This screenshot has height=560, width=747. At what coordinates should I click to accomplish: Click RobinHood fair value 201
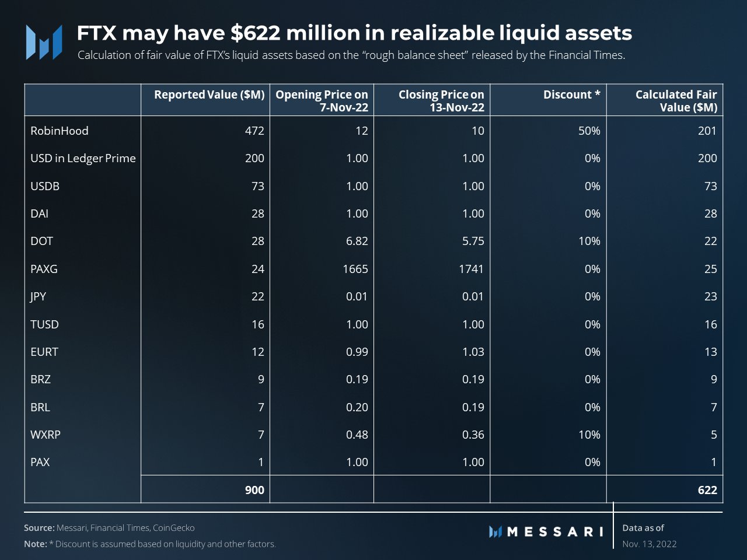[707, 131]
